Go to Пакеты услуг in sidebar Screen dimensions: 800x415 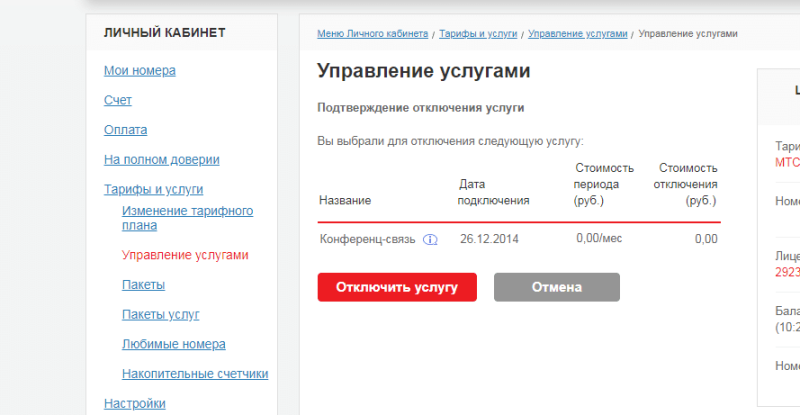pyautogui.click(x=161, y=314)
